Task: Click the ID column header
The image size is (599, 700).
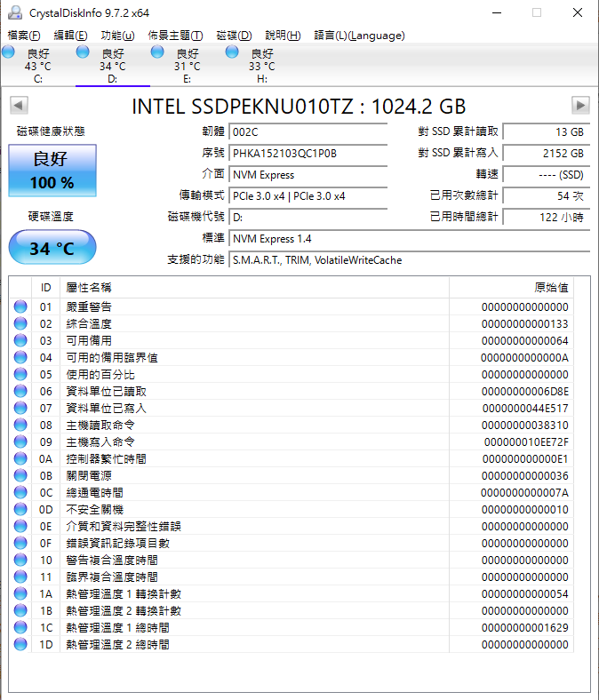Action: [45, 288]
